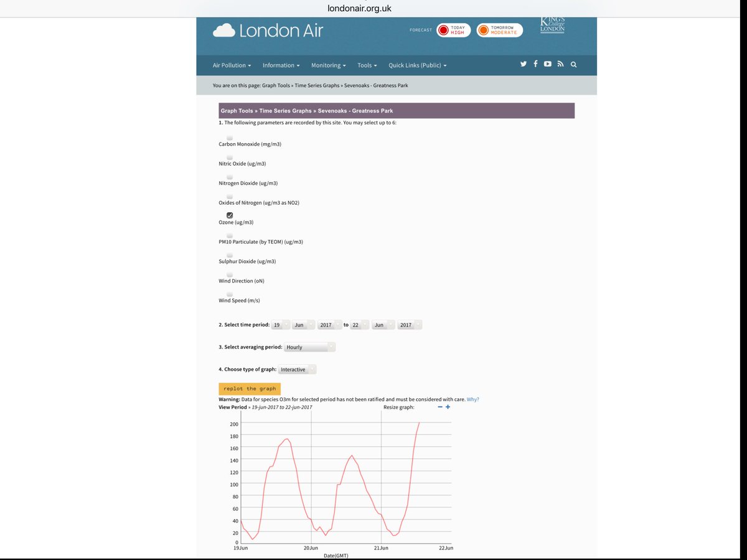Open the Hourly averaging period dropdown

(x=310, y=347)
